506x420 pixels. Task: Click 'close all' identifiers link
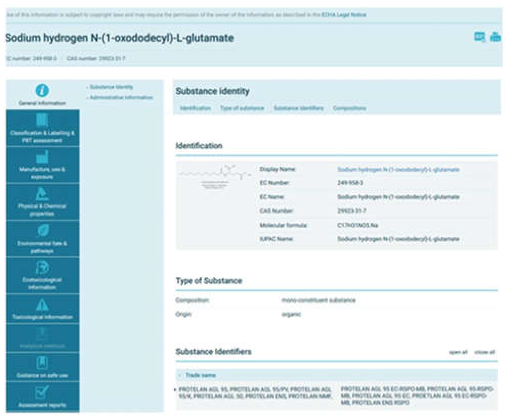(484, 352)
